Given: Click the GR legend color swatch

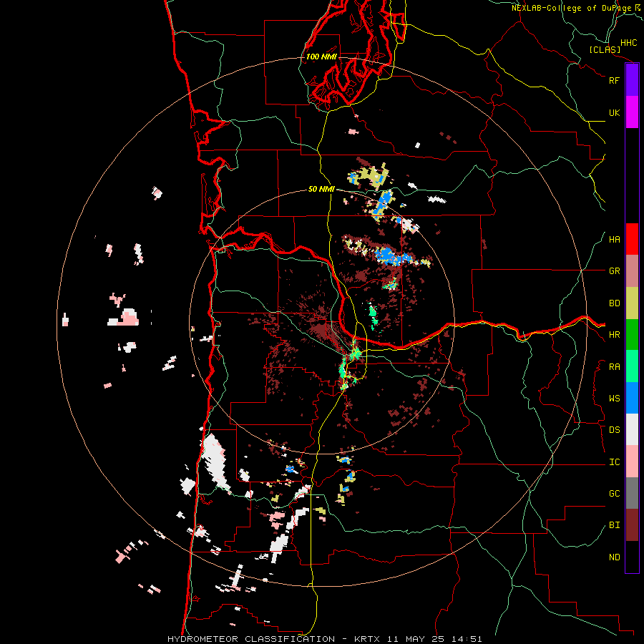Looking at the screenshot, I should point(632,271).
